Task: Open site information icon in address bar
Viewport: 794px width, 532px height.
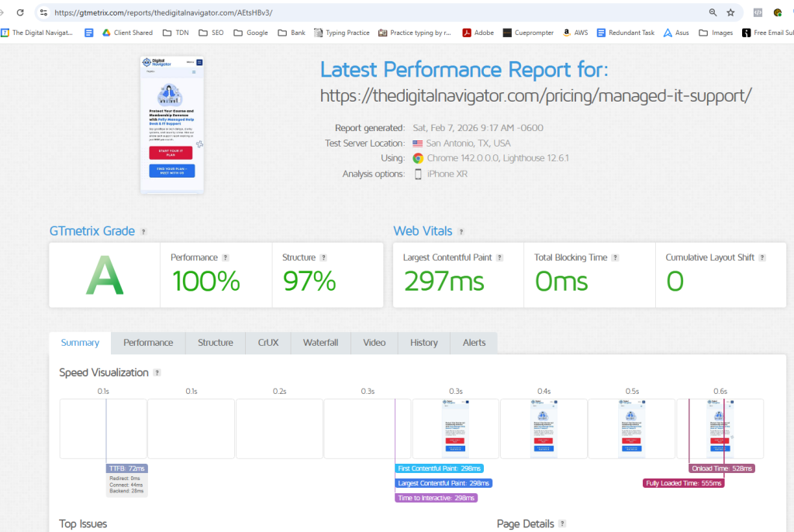Action: [43, 12]
